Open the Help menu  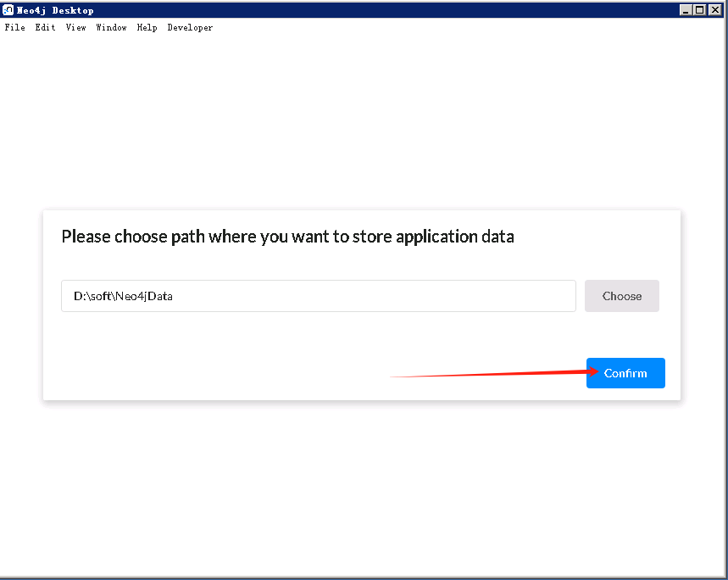pos(147,27)
